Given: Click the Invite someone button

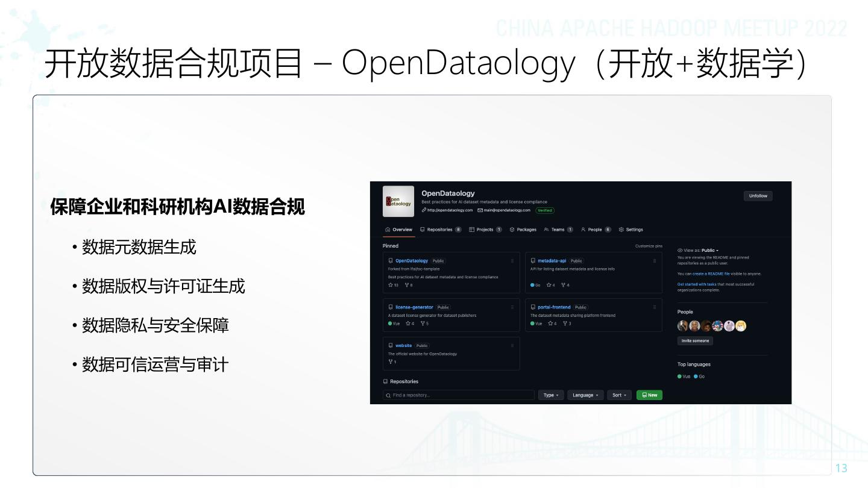Looking at the screenshot, I should (696, 341).
